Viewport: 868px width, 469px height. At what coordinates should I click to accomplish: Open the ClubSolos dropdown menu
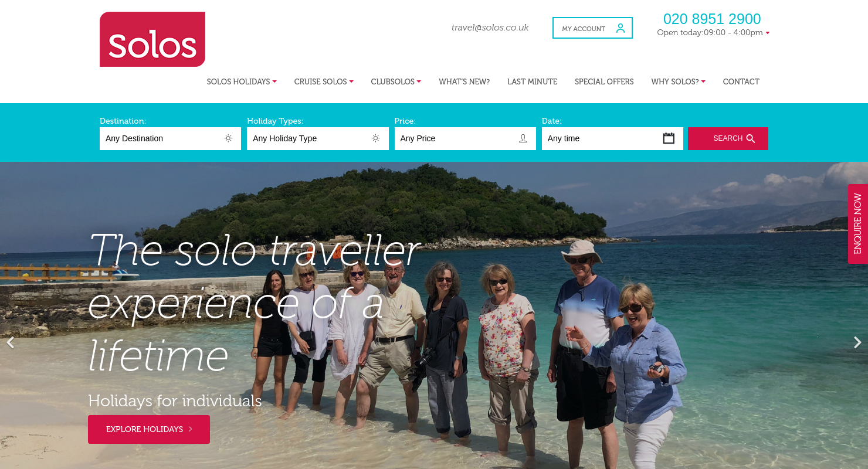tap(396, 81)
